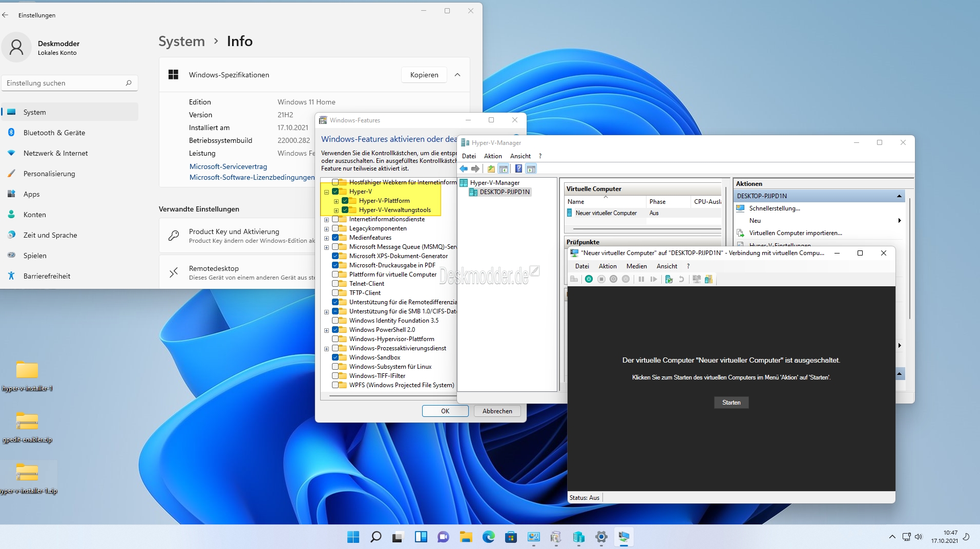
Task: Click the Turn Off stop icon in VM toolbar
Action: click(601, 279)
